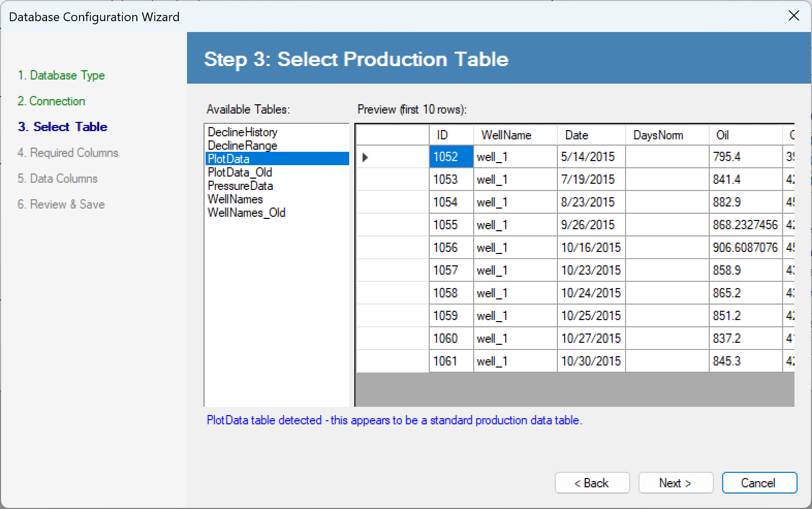Click date cell 10/24/2015

591,293
